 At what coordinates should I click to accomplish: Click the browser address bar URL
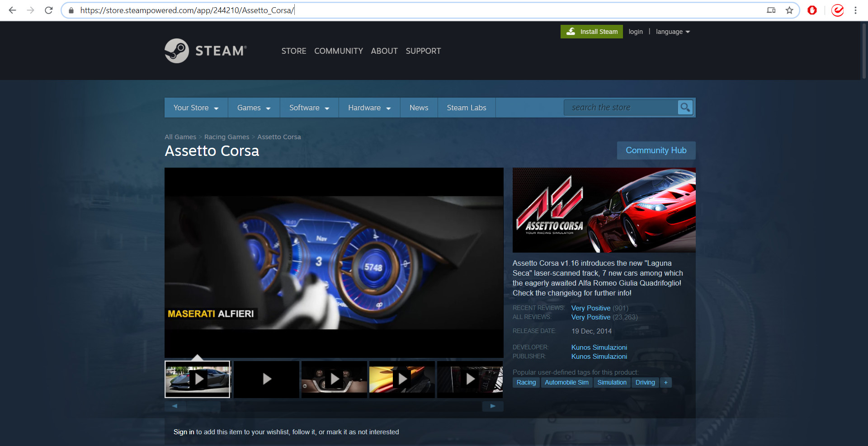187,10
